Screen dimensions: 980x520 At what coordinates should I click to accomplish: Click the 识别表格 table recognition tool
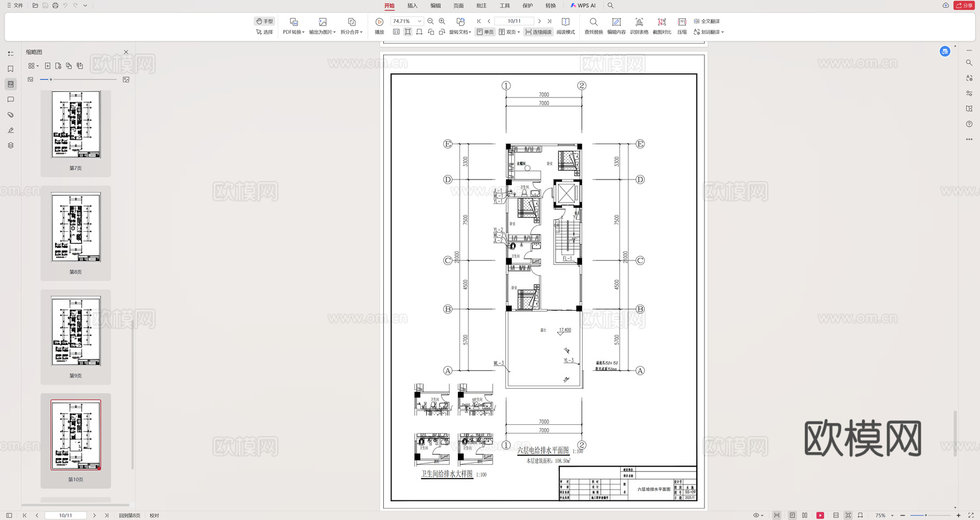[x=639, y=26]
